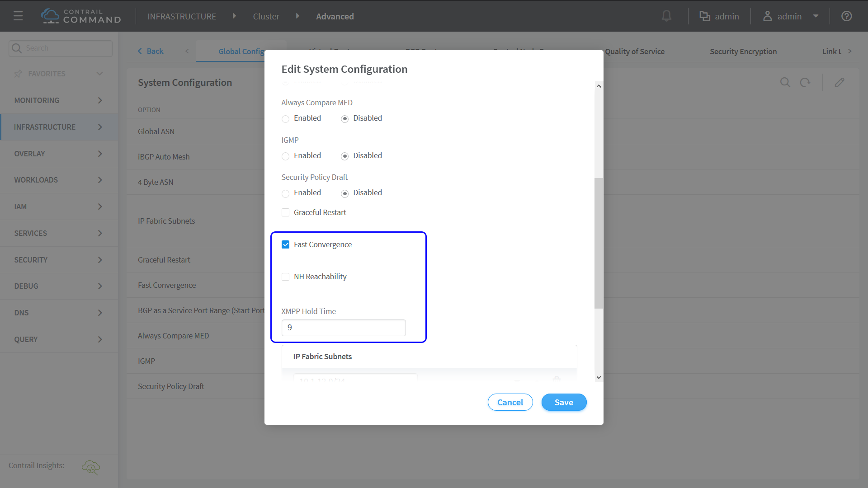Check the Graceful Restart checkbox
Image resolution: width=868 pixels, height=488 pixels.
click(x=285, y=212)
